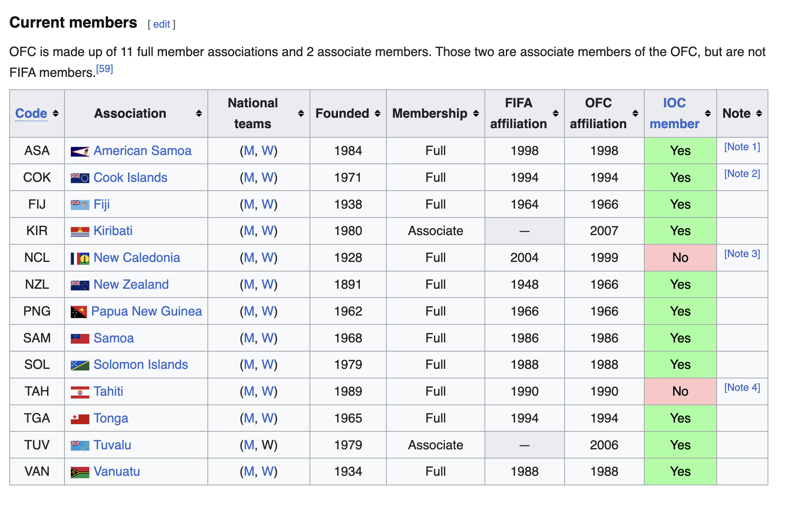The image size is (812, 507).
Task: Open Tuvalu men's team M link
Action: (249, 445)
